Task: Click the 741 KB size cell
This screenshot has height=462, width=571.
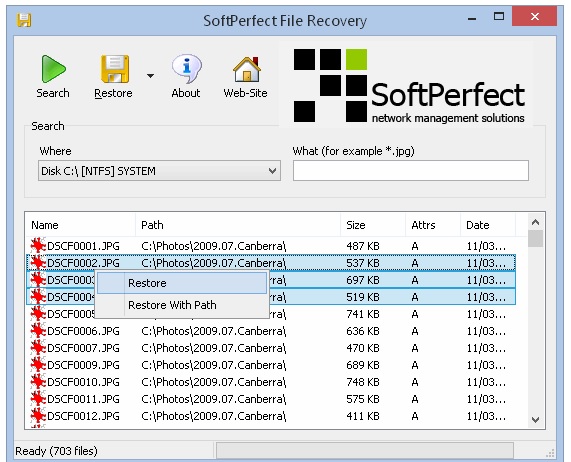Action: pyautogui.click(x=363, y=314)
